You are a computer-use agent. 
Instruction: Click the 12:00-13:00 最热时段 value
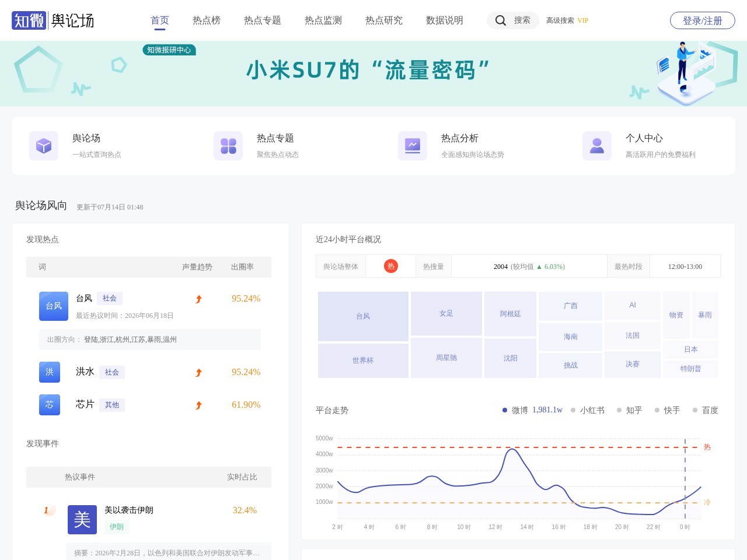pos(685,267)
